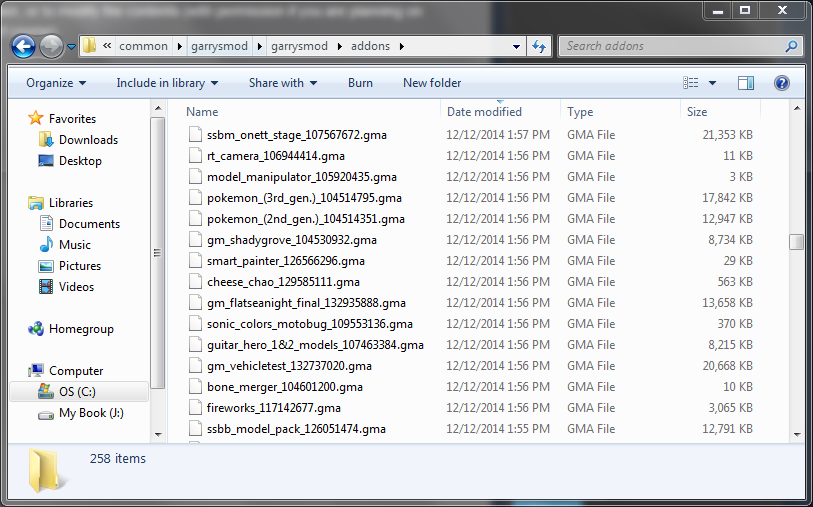The width and height of the screenshot is (813, 507).
Task: Toggle the preview pane icon
Action: 746,83
